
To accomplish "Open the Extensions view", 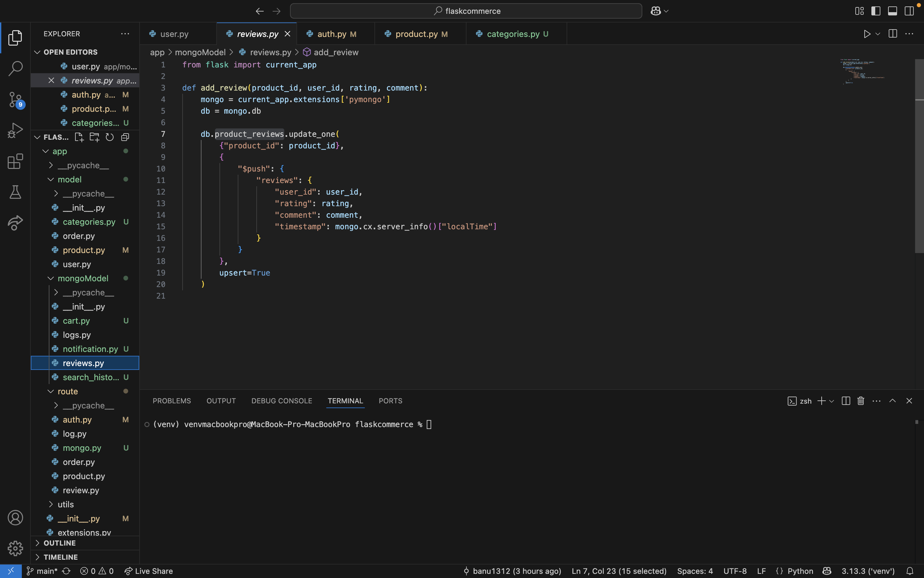I will (x=15, y=161).
